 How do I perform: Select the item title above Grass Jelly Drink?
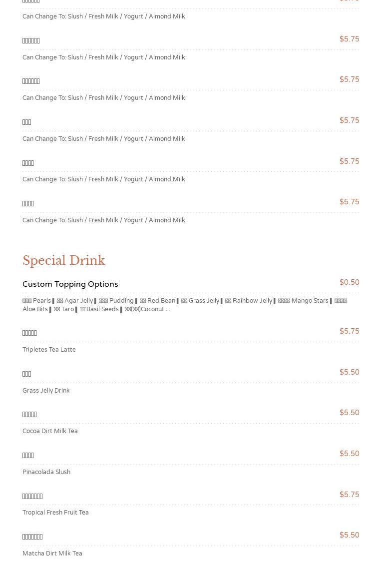(x=27, y=374)
